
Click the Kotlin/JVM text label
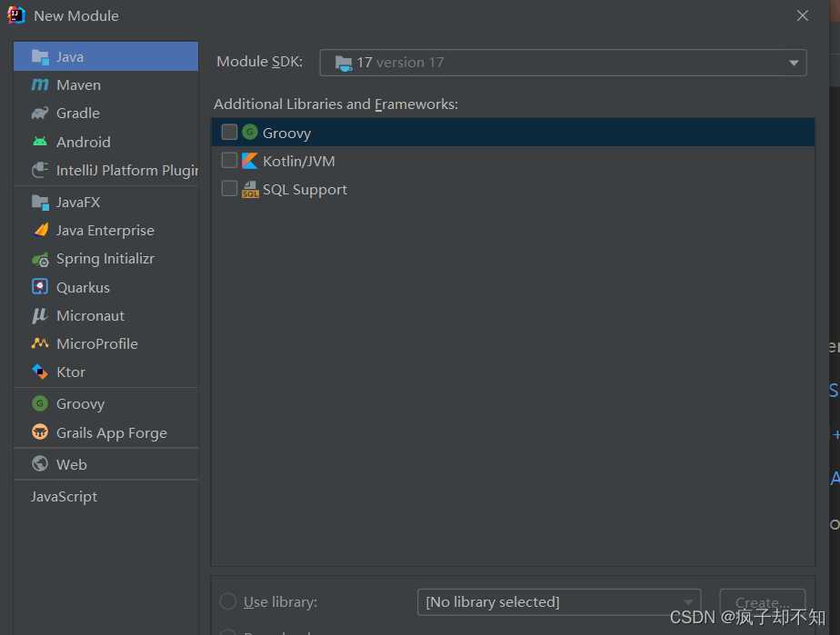pos(299,161)
